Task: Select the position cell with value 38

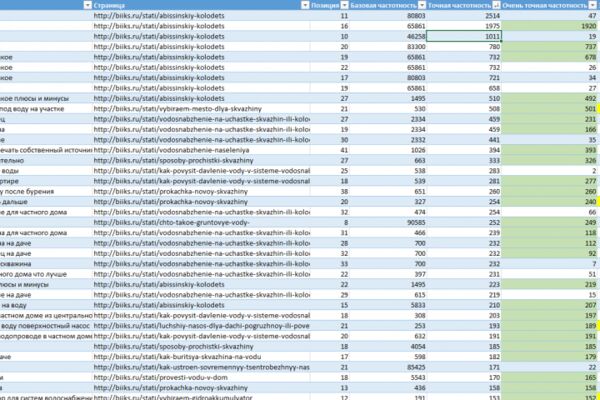Action: click(329, 191)
